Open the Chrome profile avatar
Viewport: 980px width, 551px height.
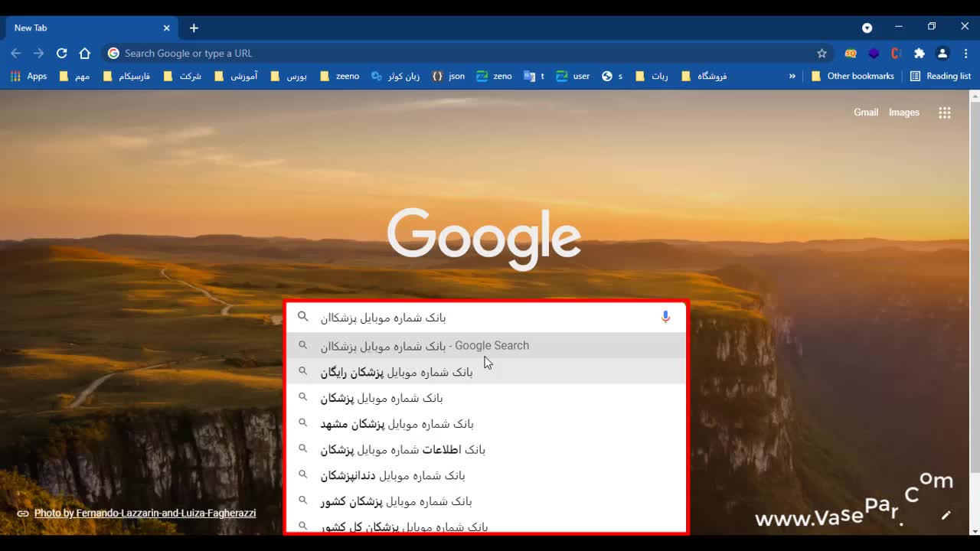(x=942, y=54)
